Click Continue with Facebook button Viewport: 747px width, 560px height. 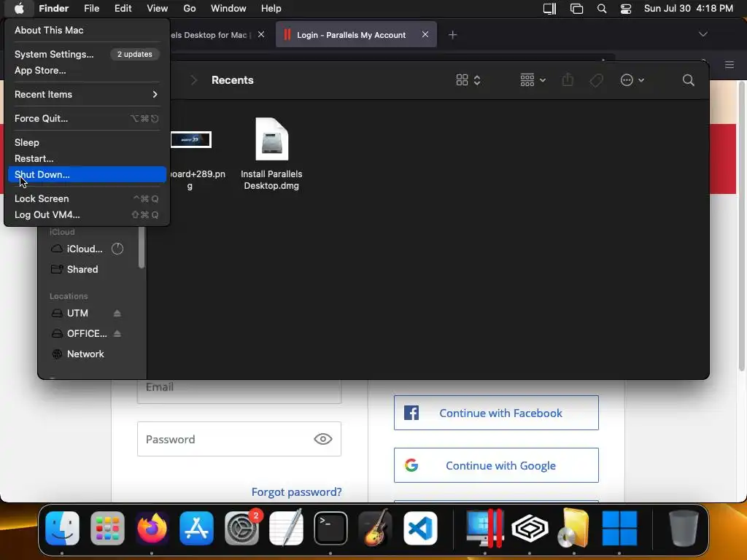point(496,413)
